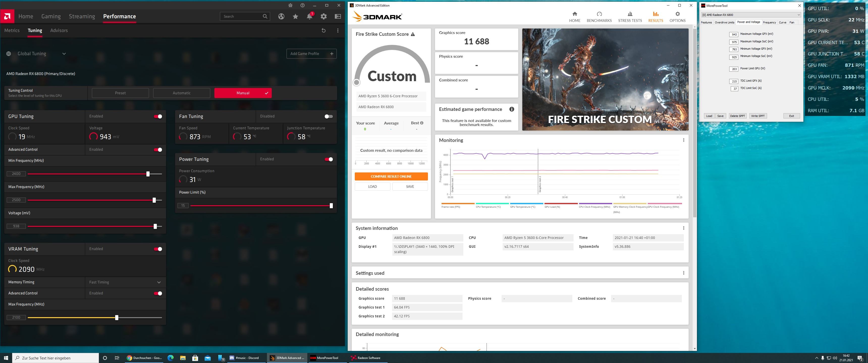Click the Windows taskbar search box
The width and height of the screenshot is (868, 363).
click(x=56, y=358)
